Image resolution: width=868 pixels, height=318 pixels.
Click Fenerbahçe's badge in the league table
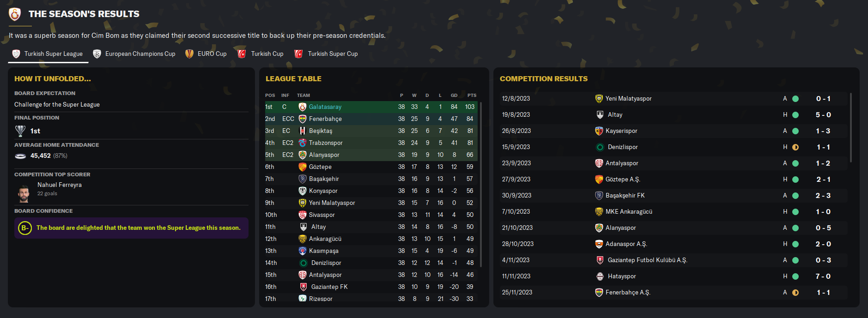tap(303, 119)
